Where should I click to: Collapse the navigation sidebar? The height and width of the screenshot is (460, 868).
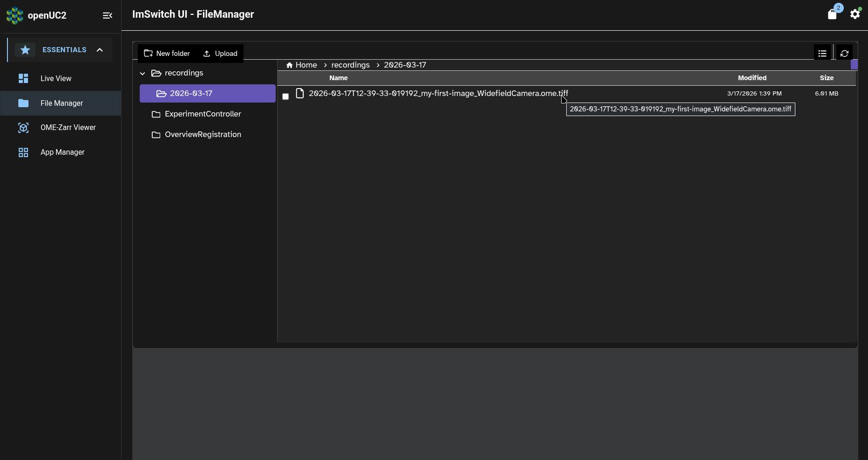pos(108,15)
